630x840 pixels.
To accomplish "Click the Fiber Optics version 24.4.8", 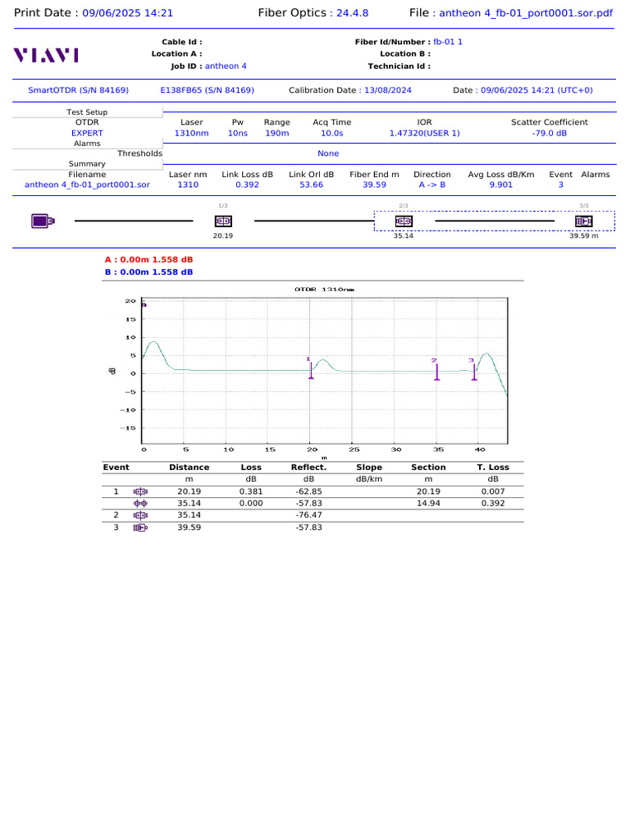I will (353, 13).
